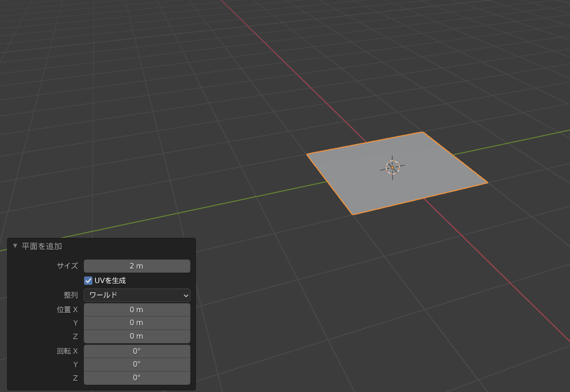570x392 pixels.
Task: Open the 整列 ワールド dropdown
Action: tap(137, 295)
